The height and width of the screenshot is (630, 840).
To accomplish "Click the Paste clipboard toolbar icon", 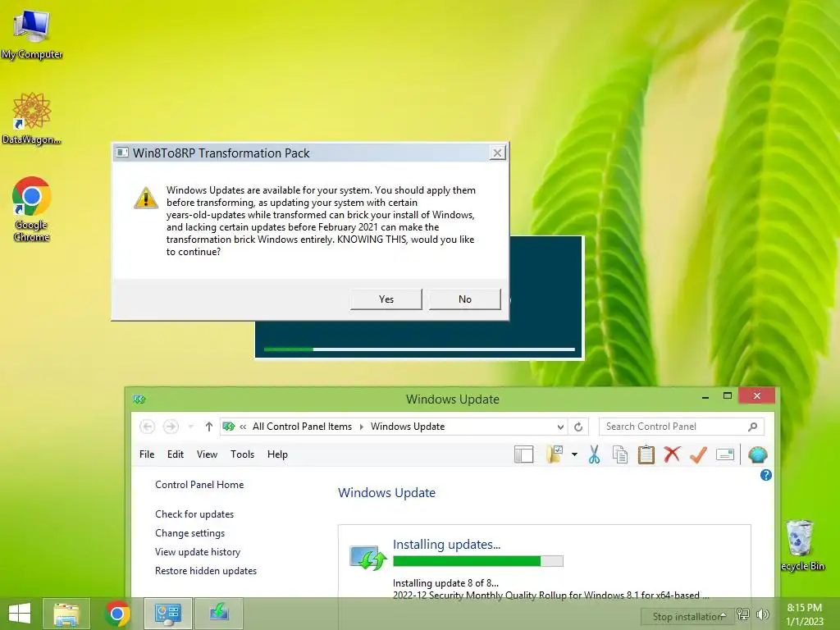I will 646,454.
